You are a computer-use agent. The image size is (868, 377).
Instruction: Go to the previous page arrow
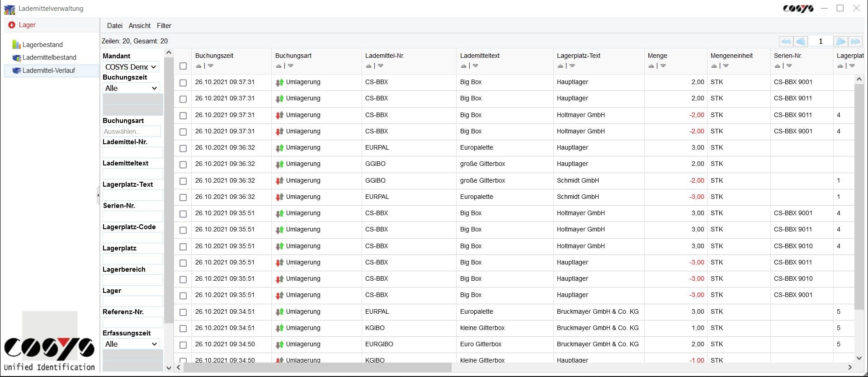[x=801, y=41]
